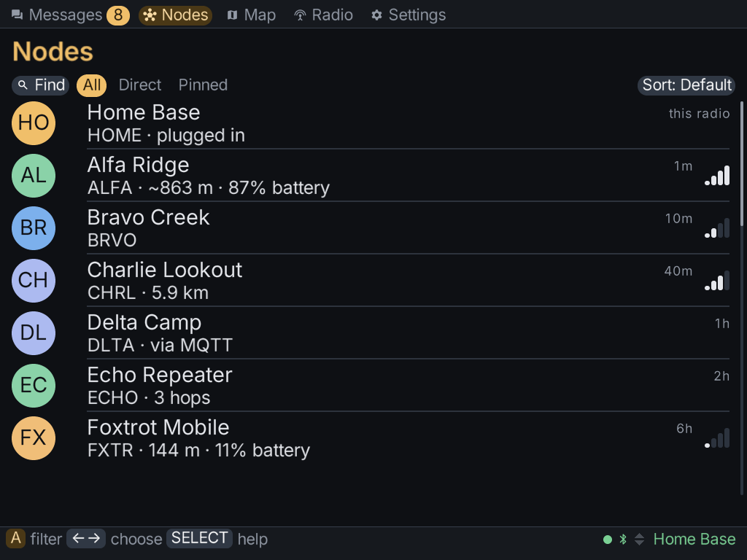Select the All filter chip

pyautogui.click(x=91, y=85)
